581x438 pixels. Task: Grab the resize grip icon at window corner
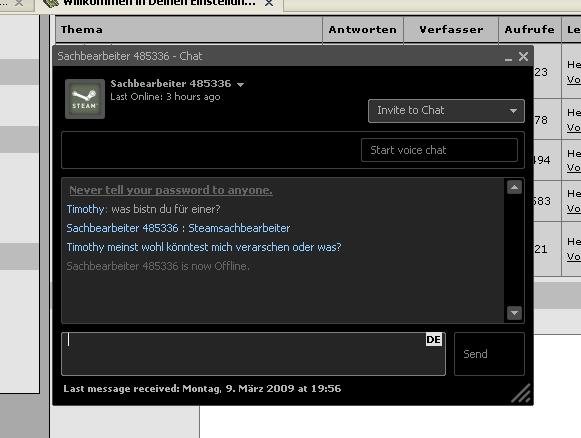521,393
